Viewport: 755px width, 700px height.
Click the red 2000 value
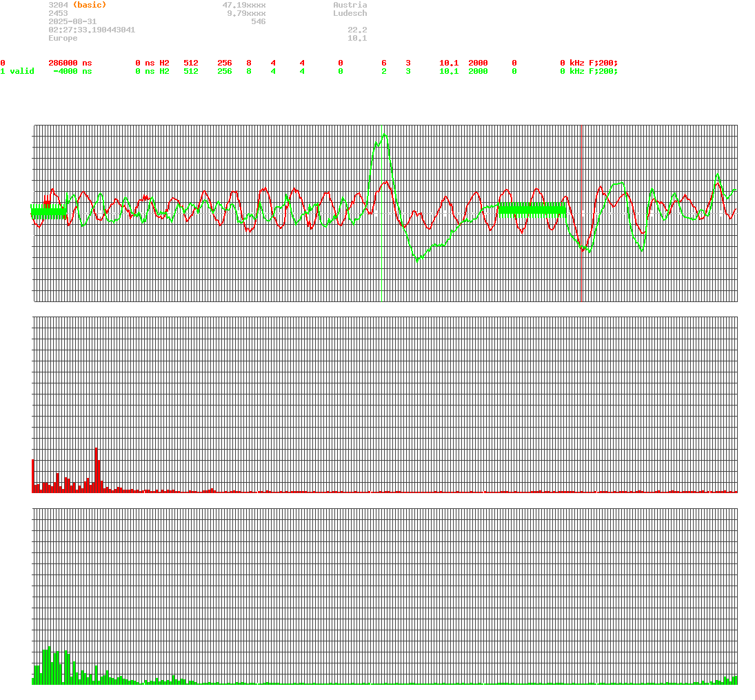click(x=478, y=63)
